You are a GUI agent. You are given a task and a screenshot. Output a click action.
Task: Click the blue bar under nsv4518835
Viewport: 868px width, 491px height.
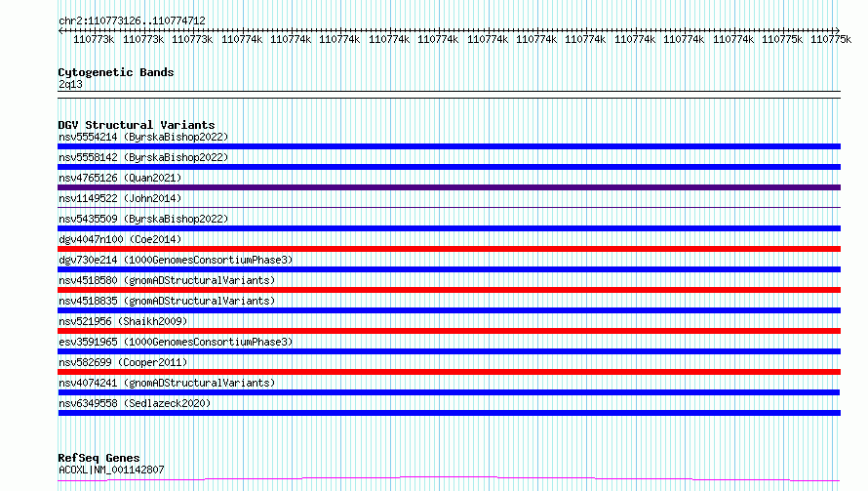coord(449,310)
